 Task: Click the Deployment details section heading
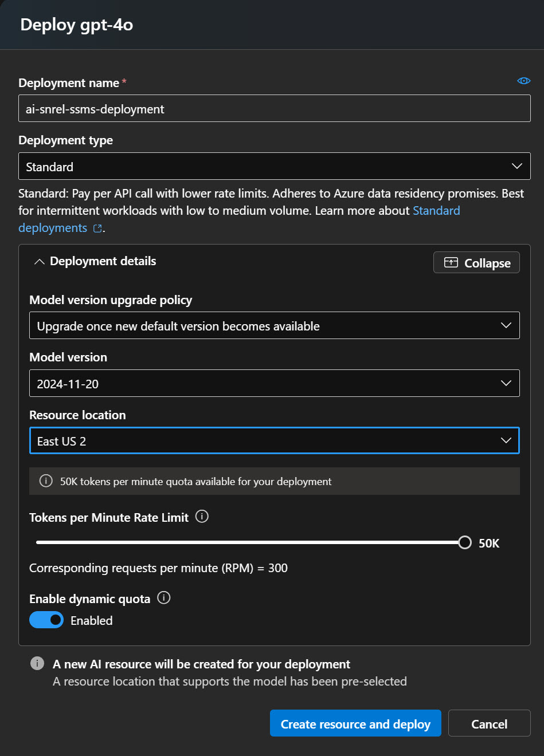(103, 261)
